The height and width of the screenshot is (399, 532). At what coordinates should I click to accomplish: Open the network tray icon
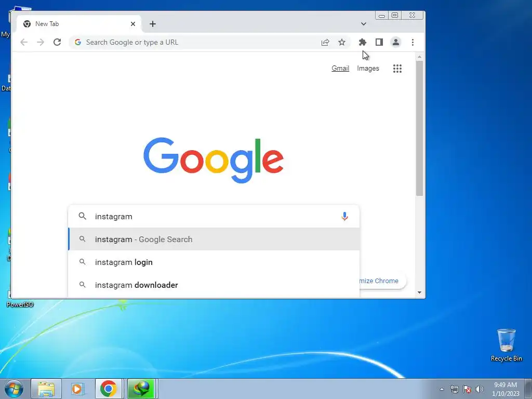coord(454,389)
